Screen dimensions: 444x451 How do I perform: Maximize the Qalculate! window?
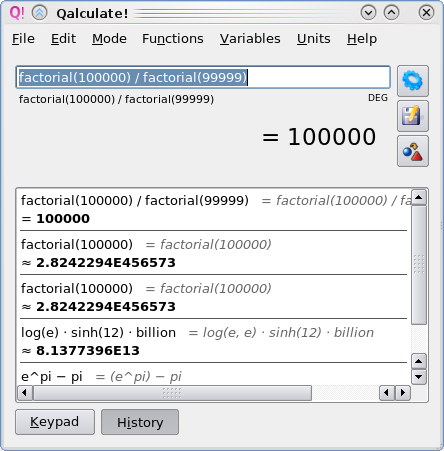(x=392, y=13)
